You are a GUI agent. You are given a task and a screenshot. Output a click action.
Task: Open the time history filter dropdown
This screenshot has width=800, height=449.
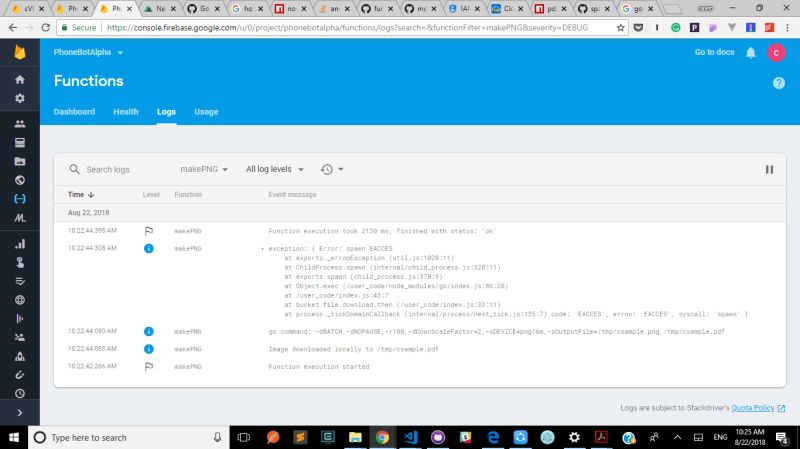click(x=332, y=169)
